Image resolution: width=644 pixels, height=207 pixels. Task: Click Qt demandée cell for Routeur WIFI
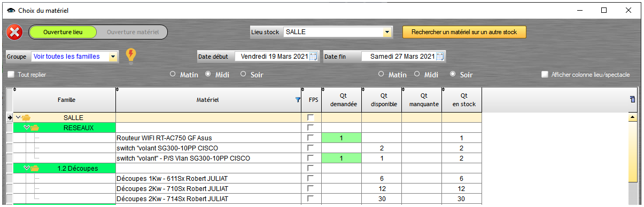click(342, 138)
